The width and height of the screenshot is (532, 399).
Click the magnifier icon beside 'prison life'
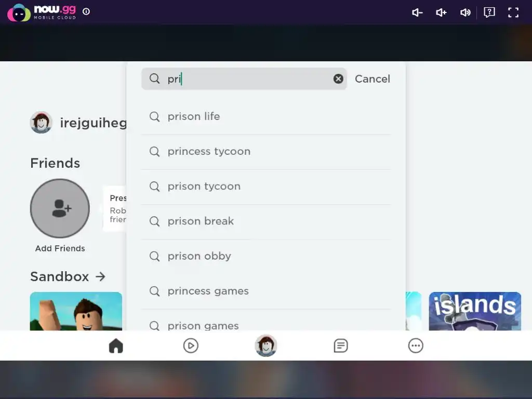[x=154, y=116]
